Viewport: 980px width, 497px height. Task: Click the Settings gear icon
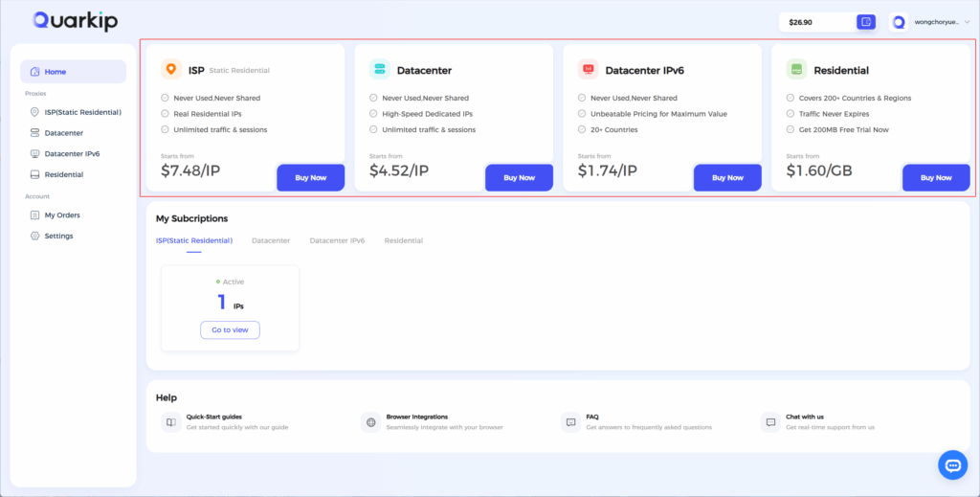pos(35,236)
